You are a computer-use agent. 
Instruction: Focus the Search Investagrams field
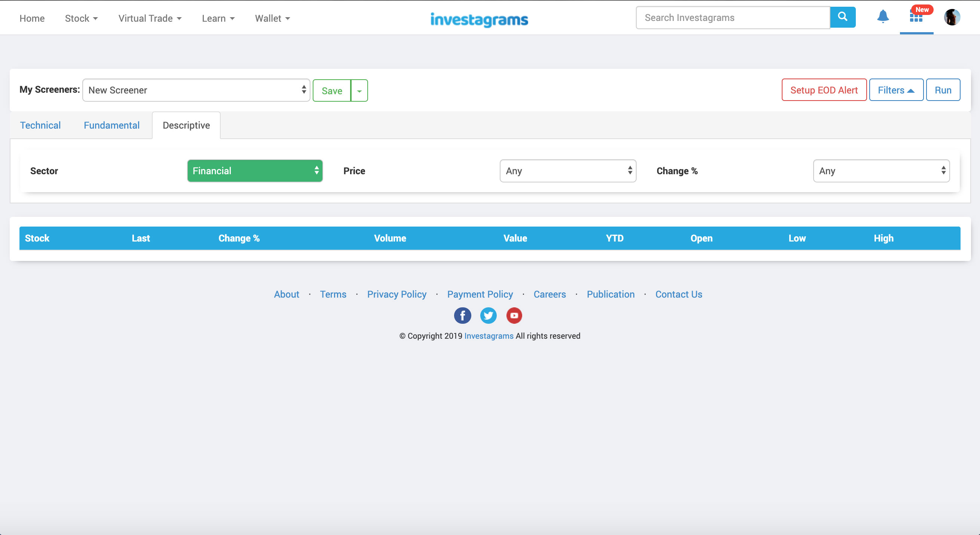[733, 18]
